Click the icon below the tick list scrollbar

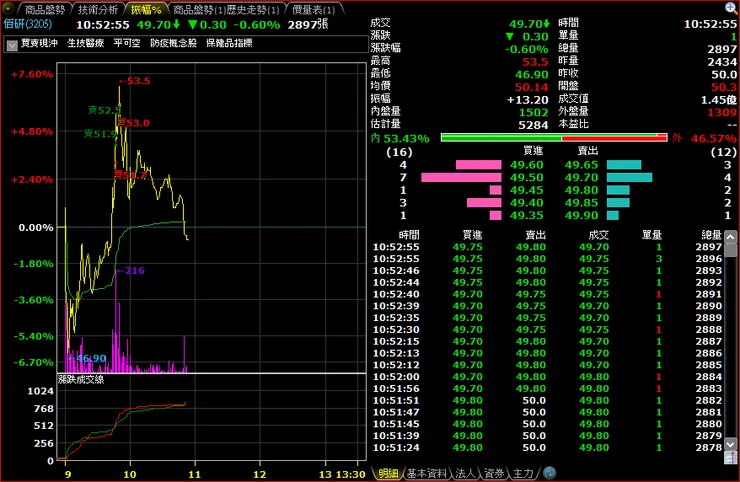click(731, 457)
